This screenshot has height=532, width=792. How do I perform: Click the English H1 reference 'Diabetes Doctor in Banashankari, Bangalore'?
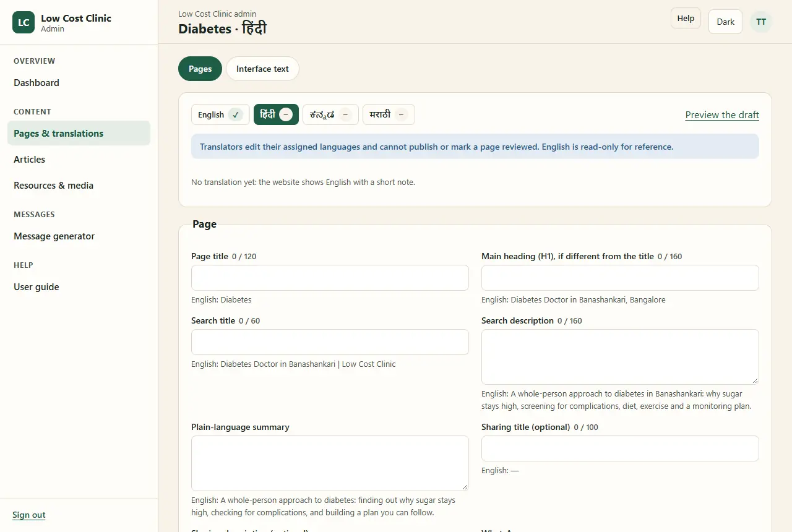(574, 300)
